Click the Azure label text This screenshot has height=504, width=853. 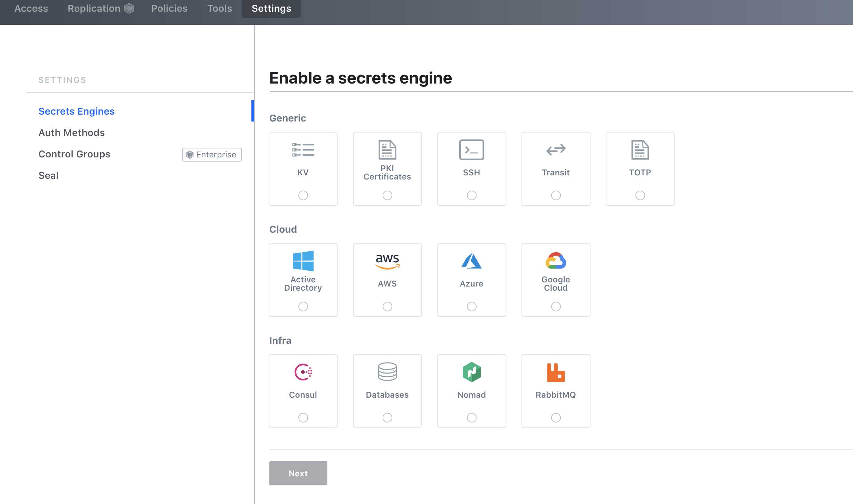click(x=472, y=284)
